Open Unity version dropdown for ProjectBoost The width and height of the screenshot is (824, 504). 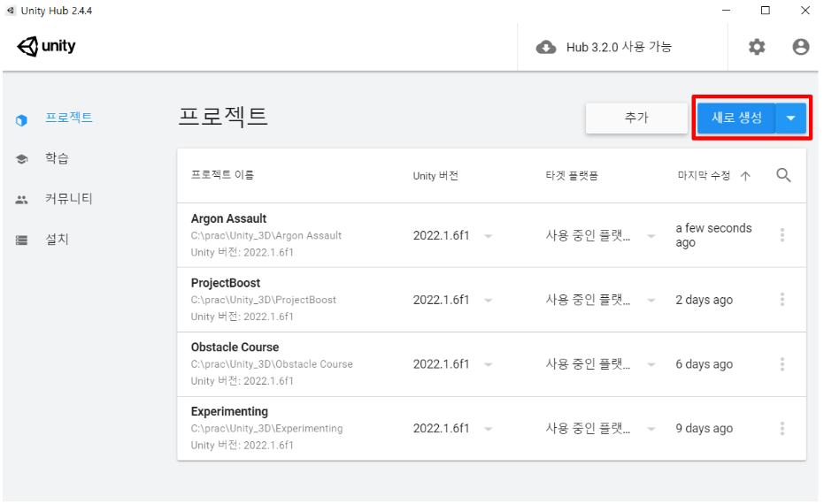pos(489,301)
